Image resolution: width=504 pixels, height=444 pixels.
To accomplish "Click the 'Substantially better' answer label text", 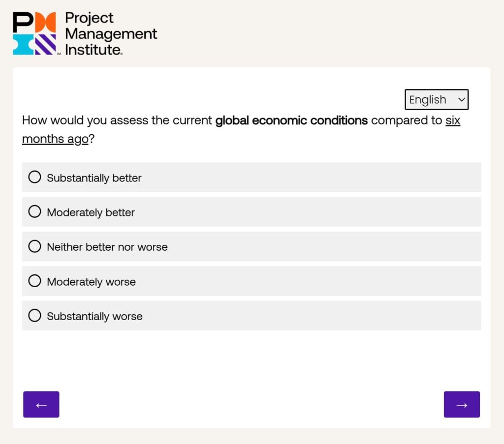I will tap(94, 178).
